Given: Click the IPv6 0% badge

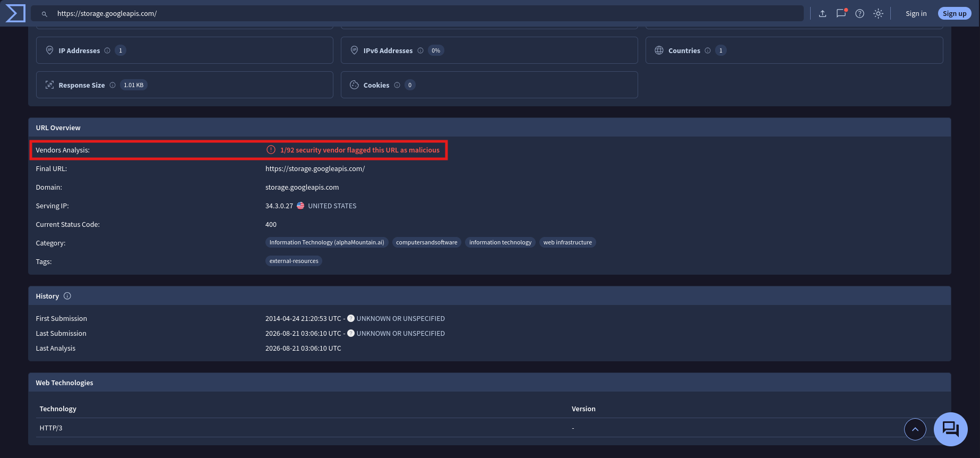Looking at the screenshot, I should tap(436, 50).
